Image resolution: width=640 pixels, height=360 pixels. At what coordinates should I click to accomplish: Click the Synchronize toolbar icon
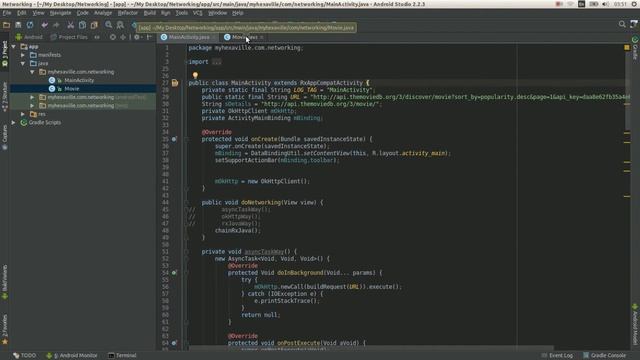[30, 25]
